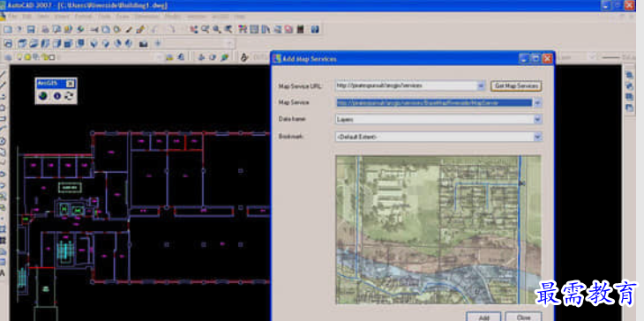Viewport: 644px width, 321px height.
Task: Open Plot Preview from the toolbar
Action: [56, 29]
